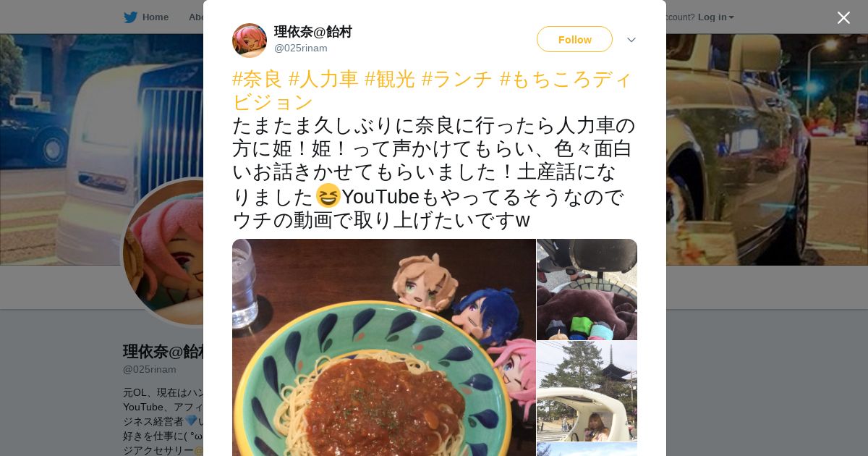This screenshot has width=868, height=456.
Task: Click the laughing emoji in the tweet
Action: coord(328,195)
